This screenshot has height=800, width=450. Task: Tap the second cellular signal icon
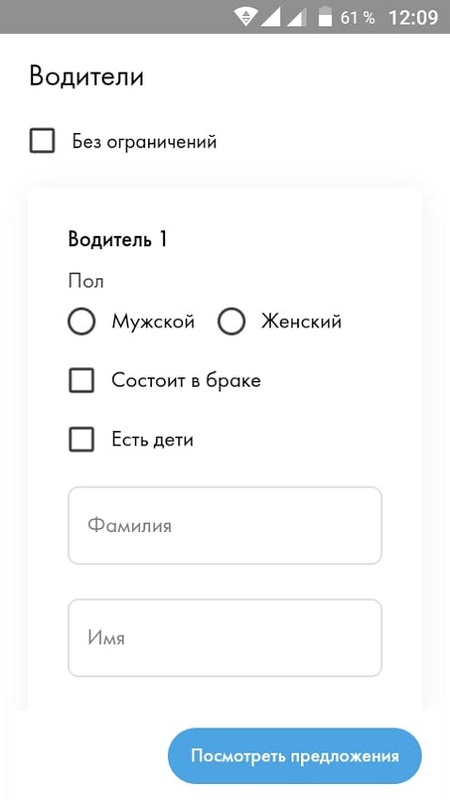coord(297,17)
